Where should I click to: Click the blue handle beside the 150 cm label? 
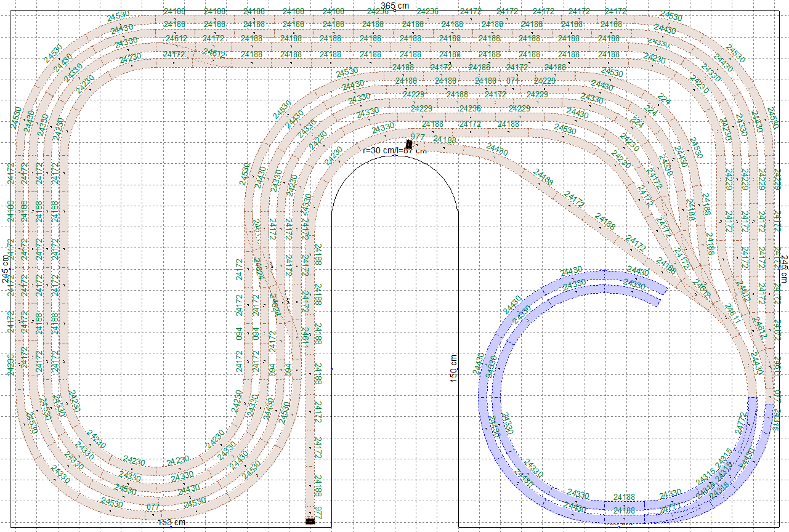pyautogui.click(x=458, y=369)
